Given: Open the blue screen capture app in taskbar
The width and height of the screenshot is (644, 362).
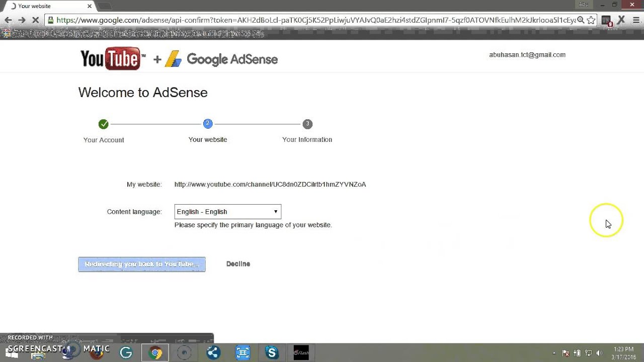Looking at the screenshot, I should tap(243, 352).
